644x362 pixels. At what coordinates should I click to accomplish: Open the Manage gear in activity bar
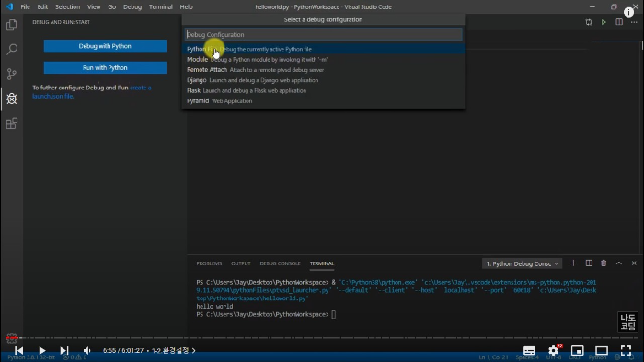pos(11,339)
